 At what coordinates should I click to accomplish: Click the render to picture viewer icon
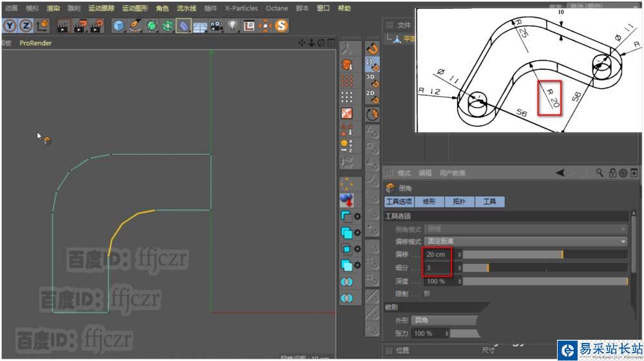(80, 26)
